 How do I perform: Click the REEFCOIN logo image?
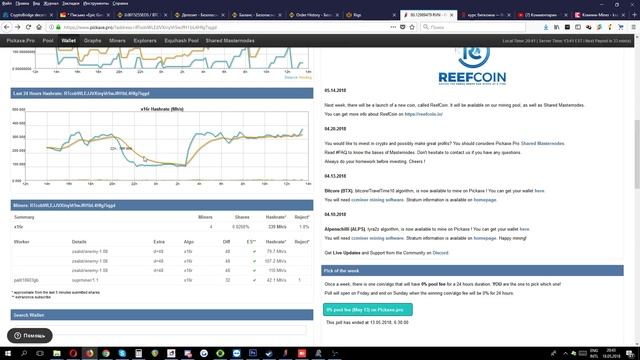pos(472,66)
